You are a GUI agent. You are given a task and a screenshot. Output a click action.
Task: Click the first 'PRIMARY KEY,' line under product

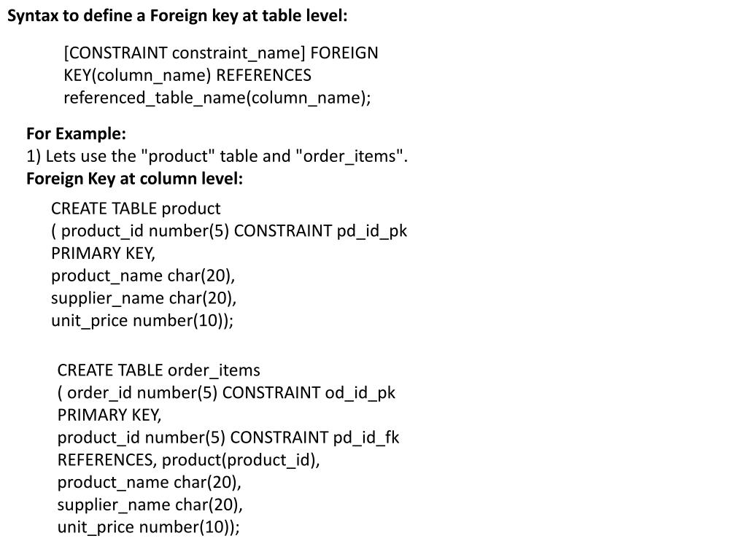pyautogui.click(x=104, y=253)
